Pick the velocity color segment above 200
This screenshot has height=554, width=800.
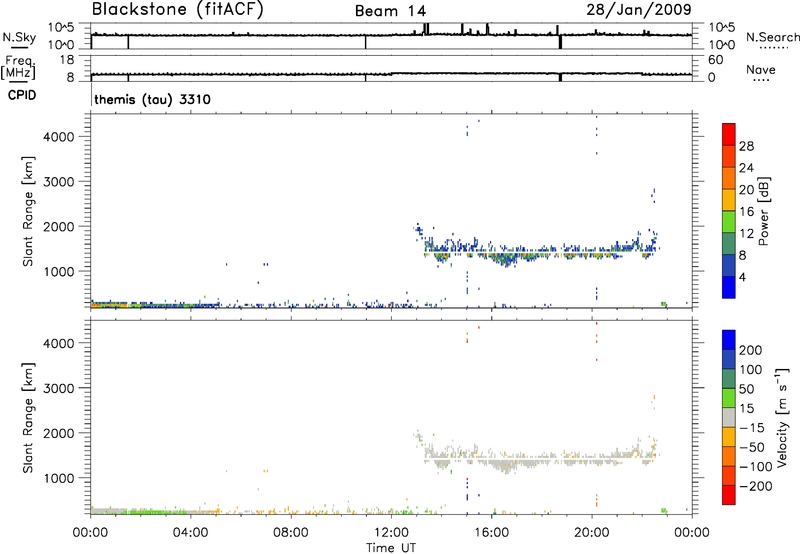click(x=729, y=340)
